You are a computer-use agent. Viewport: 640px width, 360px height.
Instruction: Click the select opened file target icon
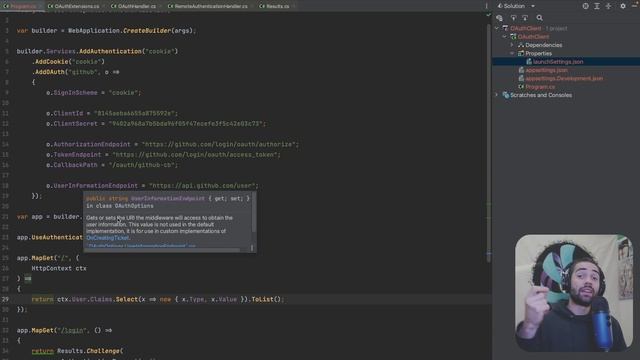click(585, 6)
